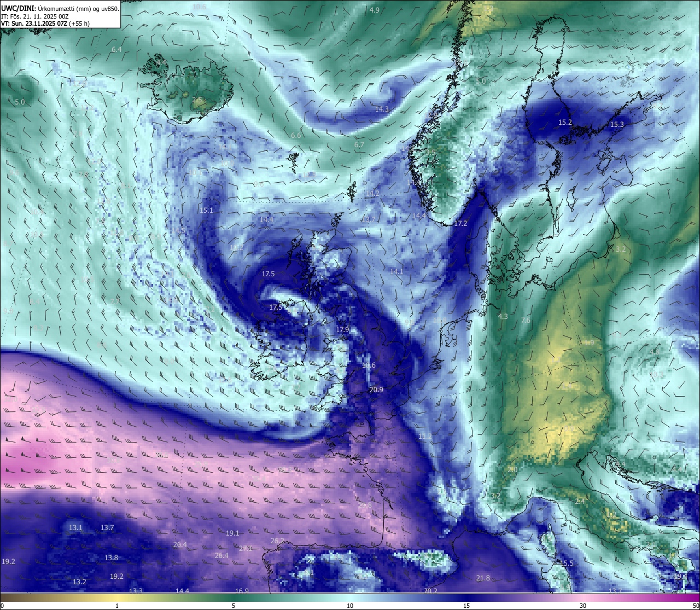Click the 13.8 value label

111,557
